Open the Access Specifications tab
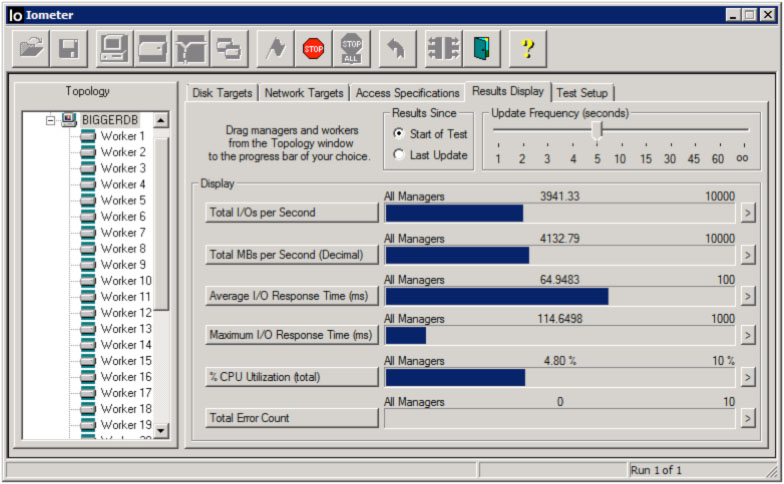Screen dimensions: 784x484 coord(408,93)
